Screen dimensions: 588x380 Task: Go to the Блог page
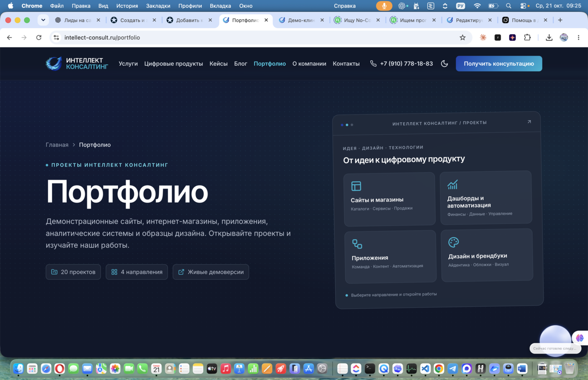tap(240, 64)
